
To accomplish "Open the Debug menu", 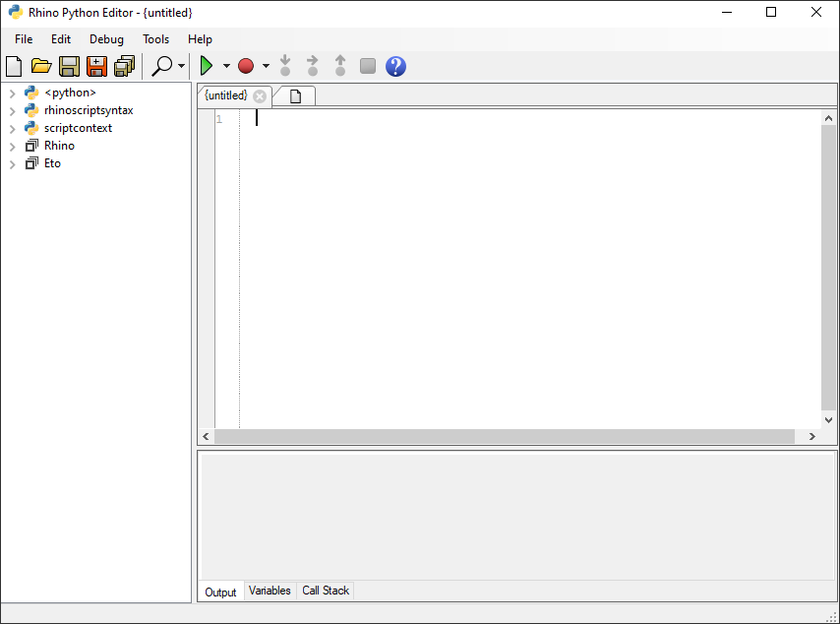I will coord(106,39).
